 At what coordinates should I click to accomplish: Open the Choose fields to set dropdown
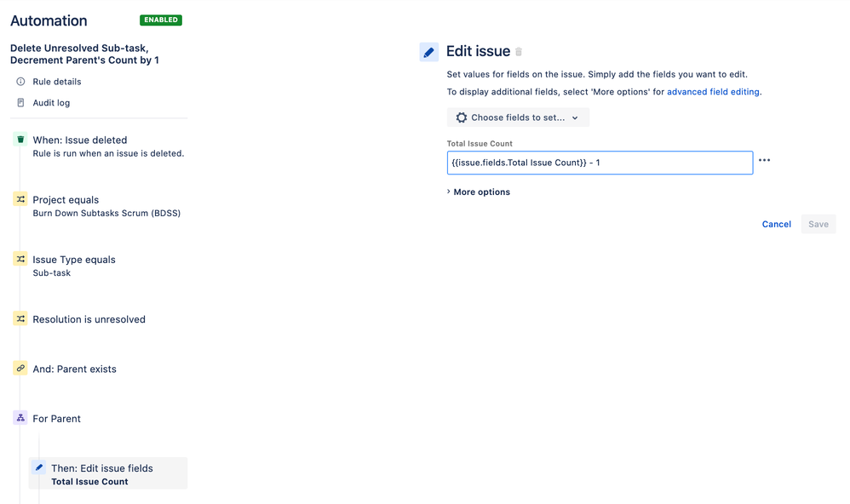coord(518,117)
